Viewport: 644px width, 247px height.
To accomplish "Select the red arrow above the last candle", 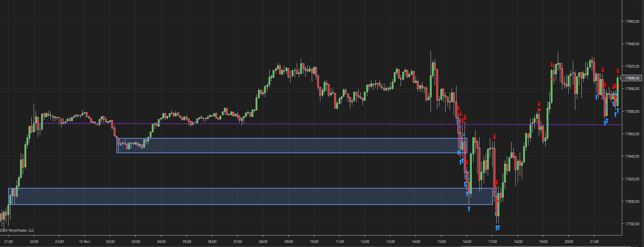I will 618,71.
